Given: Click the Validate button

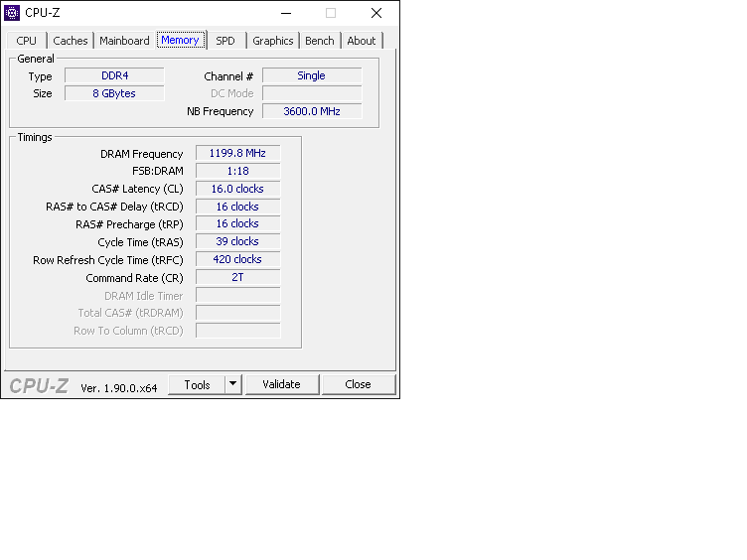Looking at the screenshot, I should 282,385.
